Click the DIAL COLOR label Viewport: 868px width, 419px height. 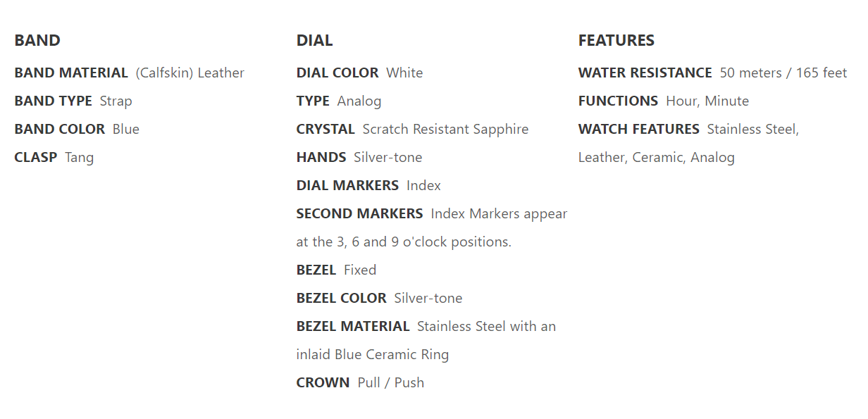tap(337, 73)
